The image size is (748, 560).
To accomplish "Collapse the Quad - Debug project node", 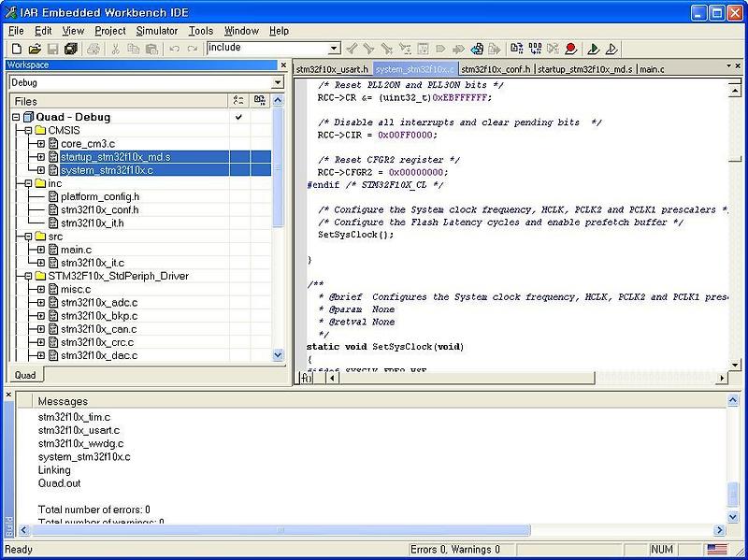I will click(x=16, y=117).
